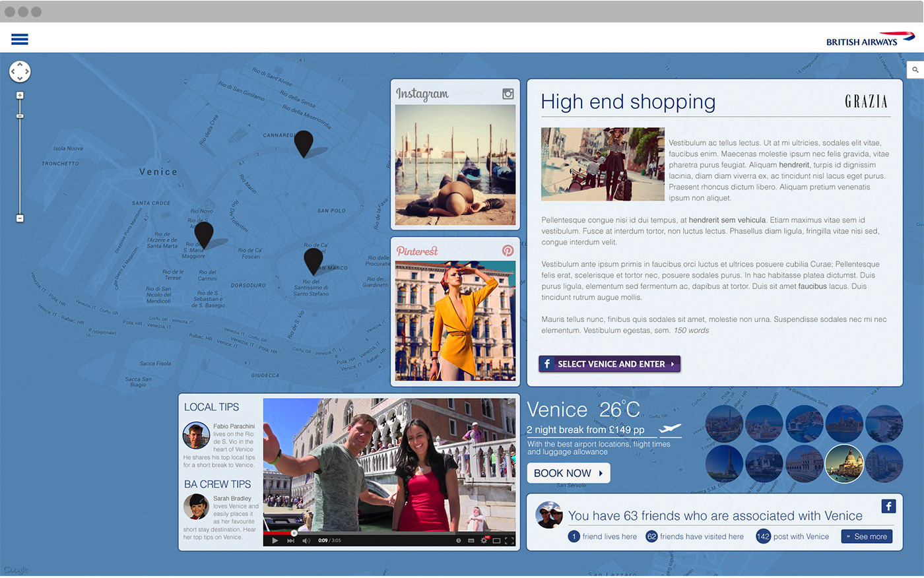Select the San Marco map pin

[313, 261]
